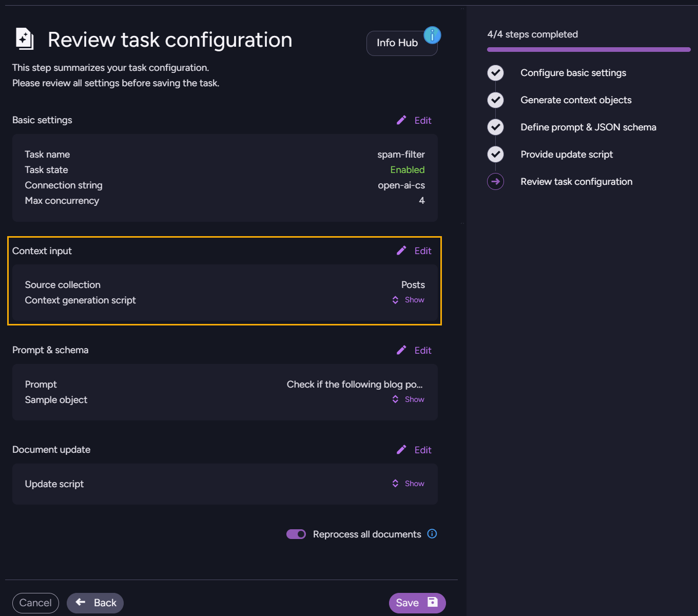The width and height of the screenshot is (698, 616).
Task: Click the task document icon beside page title
Action: click(x=25, y=39)
